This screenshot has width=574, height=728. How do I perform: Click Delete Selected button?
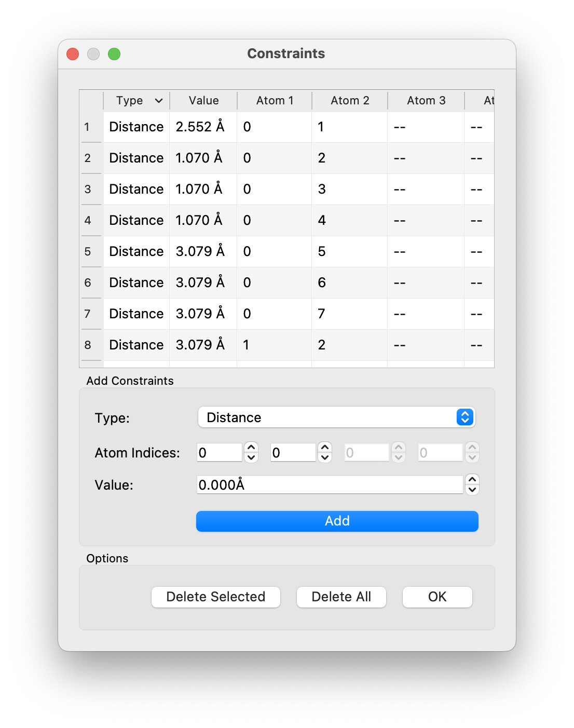pos(216,597)
